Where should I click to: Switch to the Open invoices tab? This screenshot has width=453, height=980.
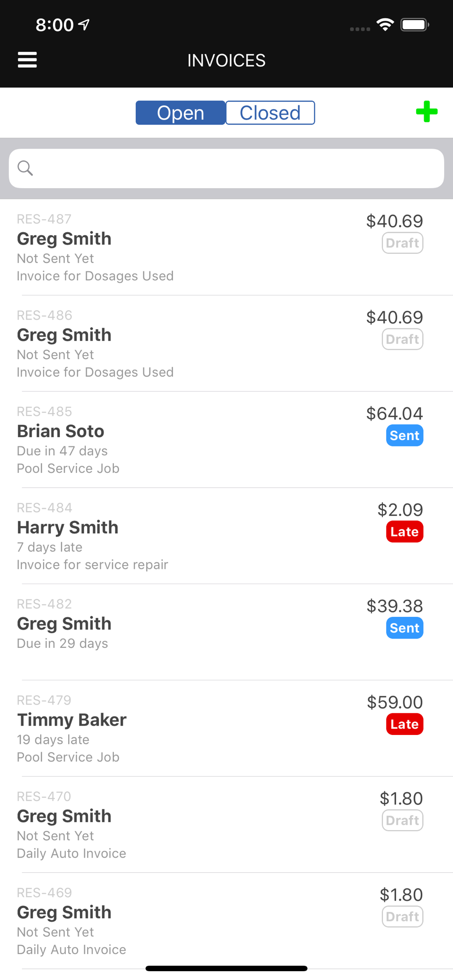coord(180,113)
